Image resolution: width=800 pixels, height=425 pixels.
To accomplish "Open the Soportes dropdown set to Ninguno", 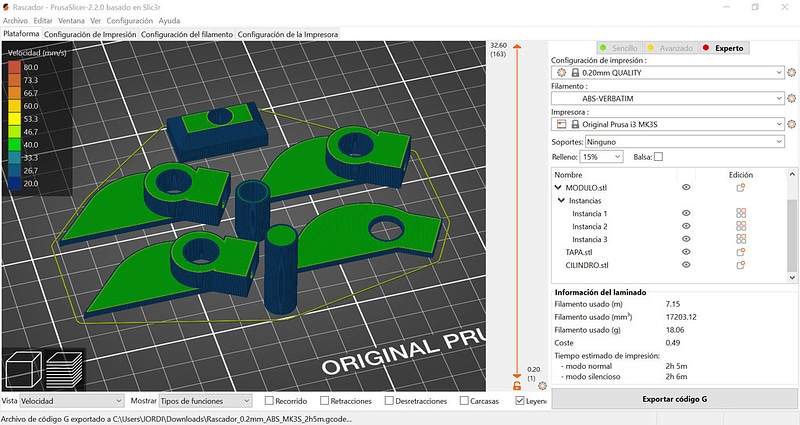I will (x=684, y=142).
